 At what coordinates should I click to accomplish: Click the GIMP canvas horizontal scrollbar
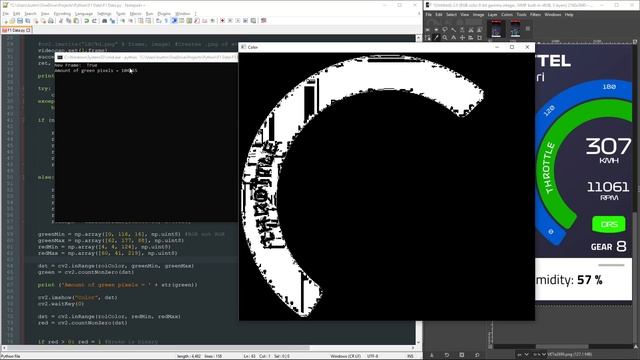tap(562, 347)
